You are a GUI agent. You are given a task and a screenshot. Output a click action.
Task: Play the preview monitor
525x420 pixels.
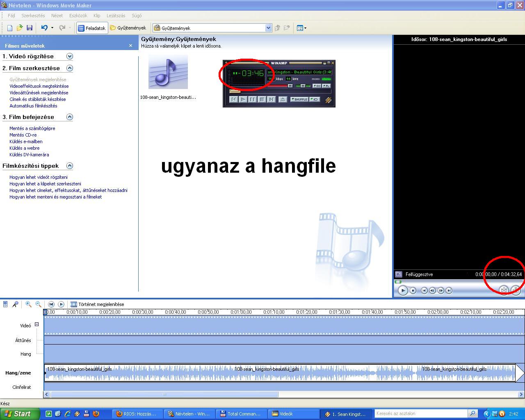pyautogui.click(x=403, y=290)
